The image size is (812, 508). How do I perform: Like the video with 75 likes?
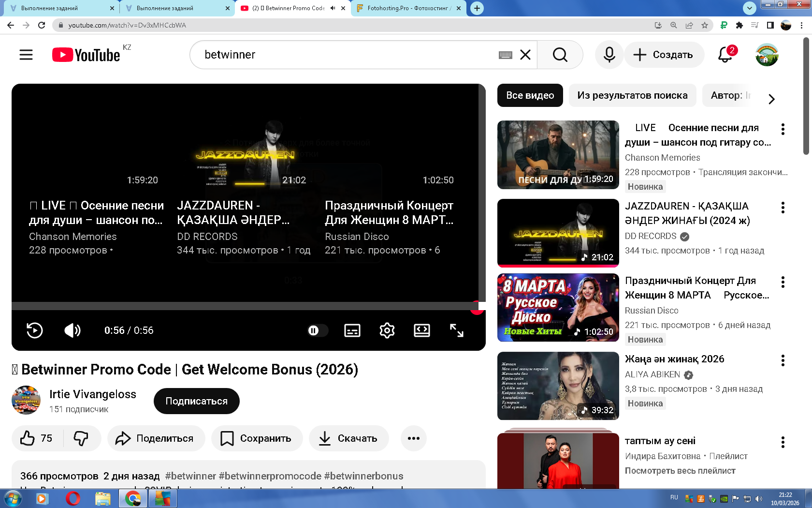[37, 438]
